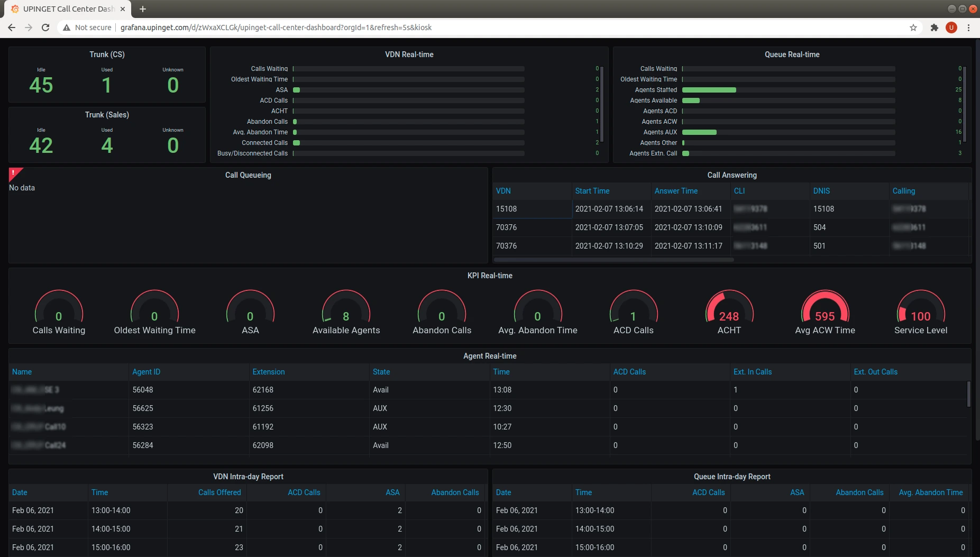
Task: Open the browser extensions puzzle icon
Action: 935,28
